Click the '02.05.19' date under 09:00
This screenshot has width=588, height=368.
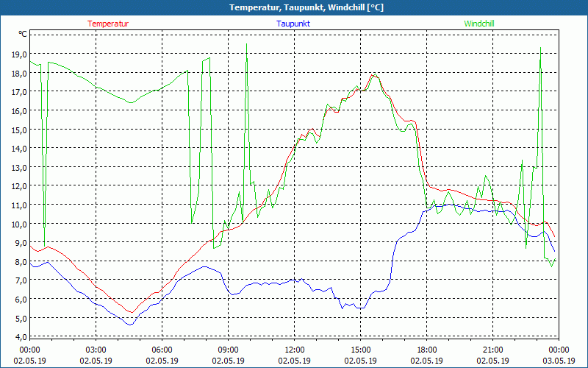point(229,361)
